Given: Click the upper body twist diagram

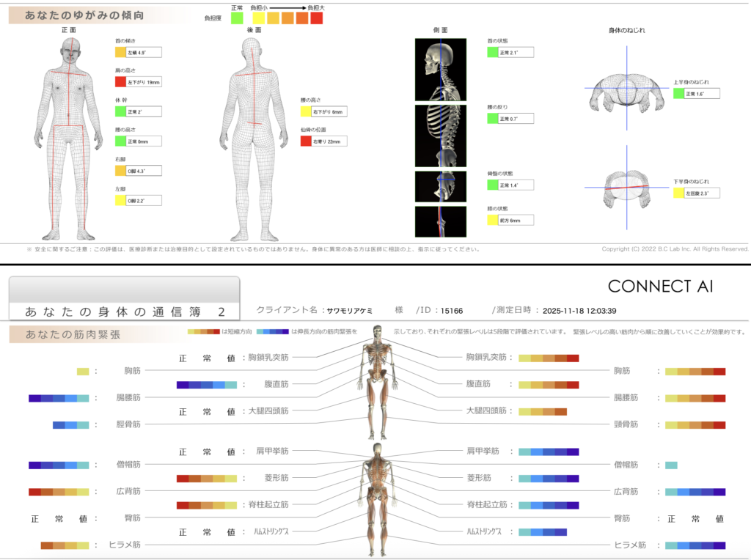Looking at the screenshot, I should 627,90.
